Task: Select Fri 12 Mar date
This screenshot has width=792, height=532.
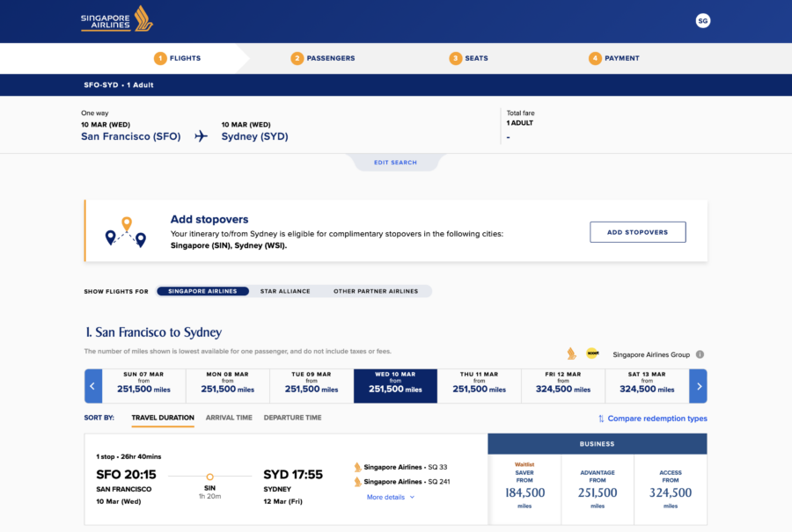Action: click(563, 386)
